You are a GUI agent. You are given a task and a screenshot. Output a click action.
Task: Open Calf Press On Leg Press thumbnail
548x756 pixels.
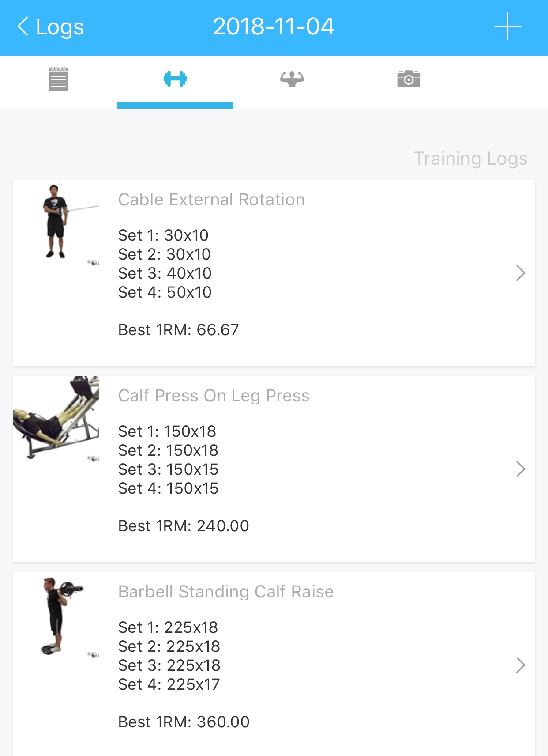click(x=56, y=417)
